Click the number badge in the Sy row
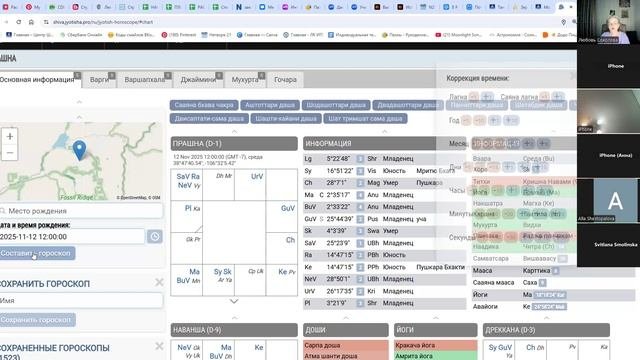This screenshot has height=360, width=640. click(x=360, y=171)
